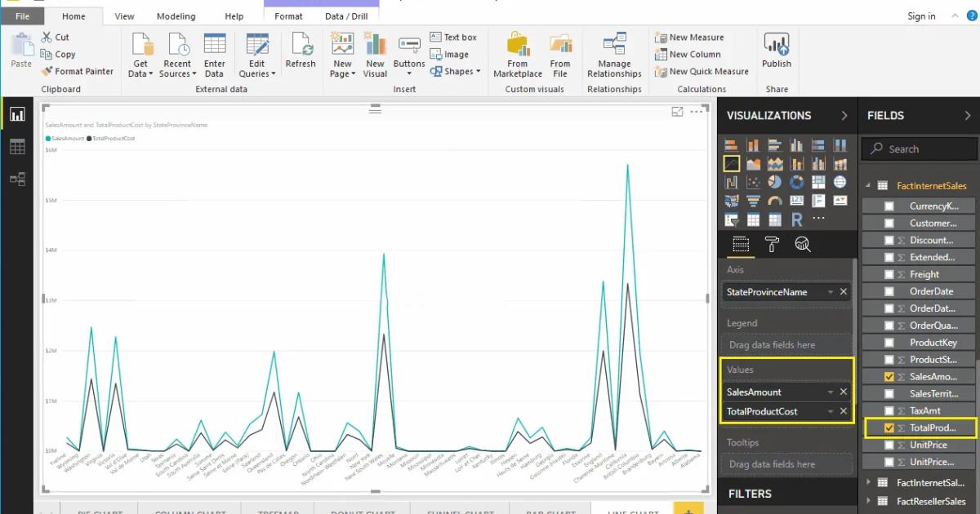This screenshot has height=514, width=980.
Task: Select the FUNNEL CHART page tab
Action: click(x=460, y=512)
